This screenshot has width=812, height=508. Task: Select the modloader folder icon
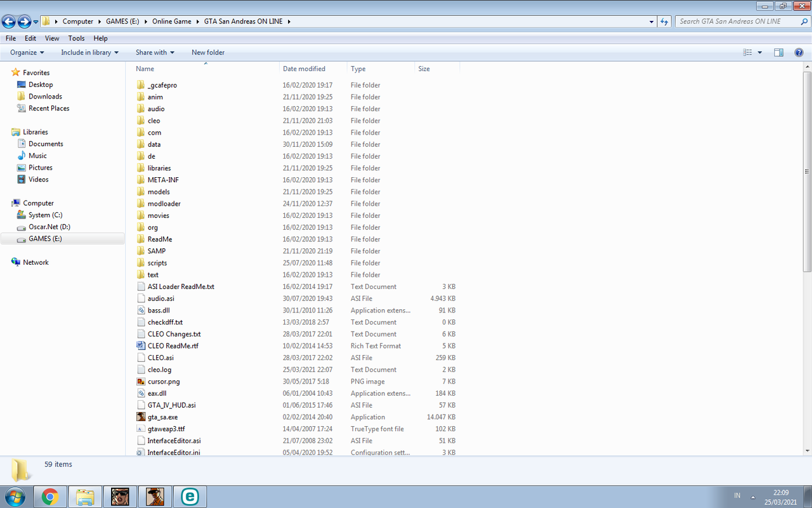pyautogui.click(x=141, y=204)
